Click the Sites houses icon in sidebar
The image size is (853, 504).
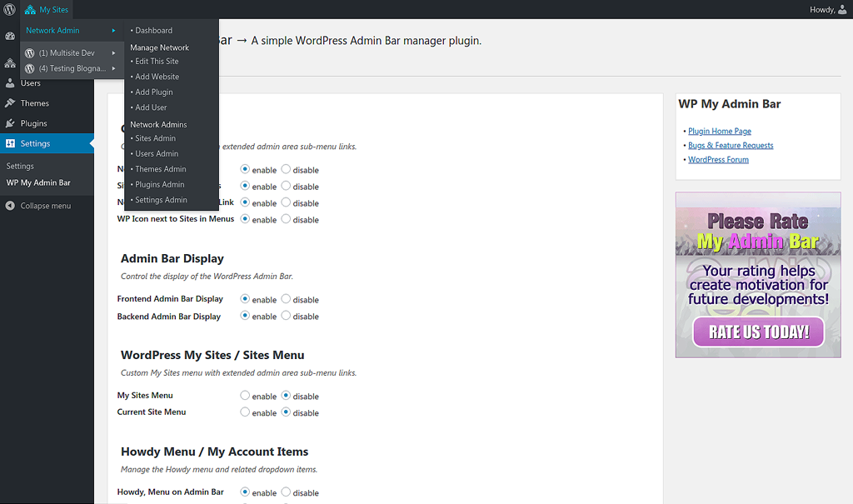tap(10, 63)
